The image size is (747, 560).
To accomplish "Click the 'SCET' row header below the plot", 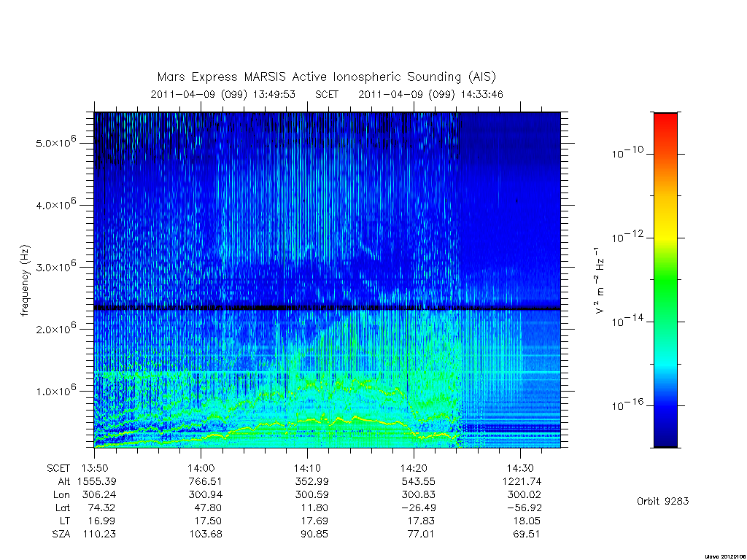I will pos(58,469).
